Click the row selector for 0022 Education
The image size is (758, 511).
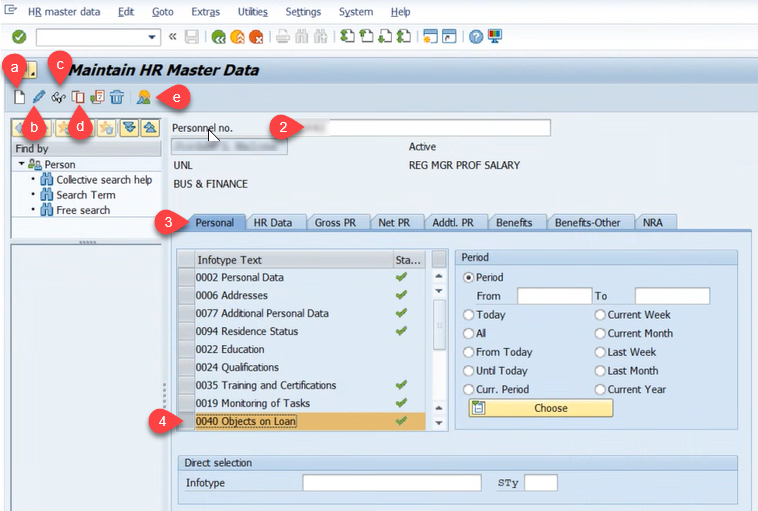pyautogui.click(x=186, y=350)
